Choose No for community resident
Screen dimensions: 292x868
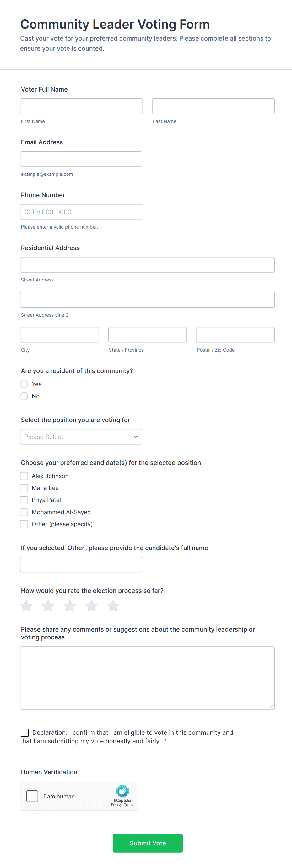[x=24, y=396]
